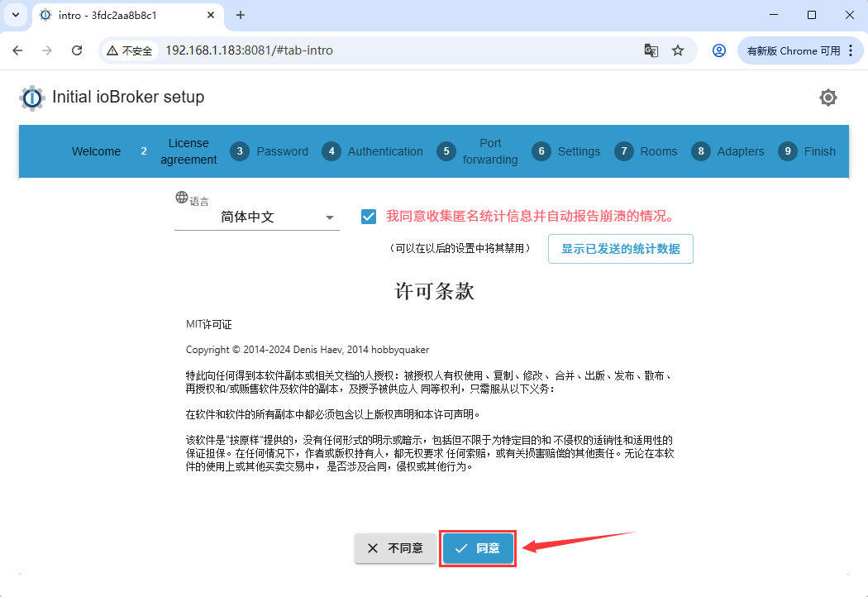
Task: Toggle the theme icon at top right
Action: [x=827, y=98]
